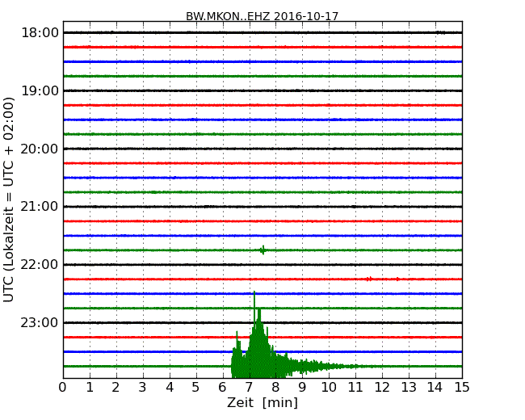Click the UTC Lokalzeit vertical axis label
Viewport: 525px width, 420px height.
pos(9,199)
